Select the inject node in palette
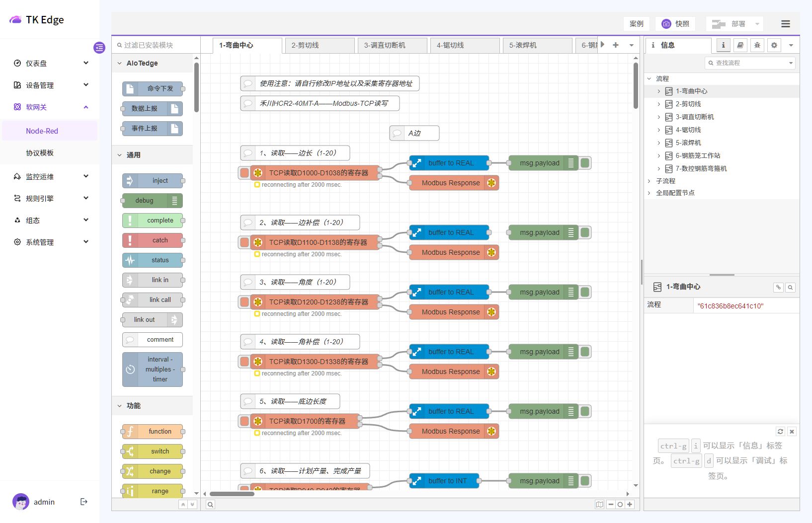Screen dimensions: 812x523 [153, 181]
